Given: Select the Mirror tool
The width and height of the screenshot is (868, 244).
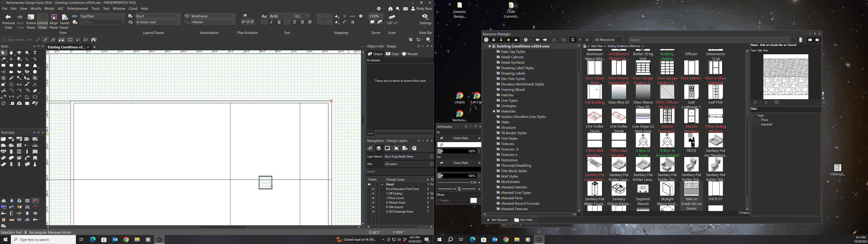Looking at the screenshot, I should [x=19, y=84].
